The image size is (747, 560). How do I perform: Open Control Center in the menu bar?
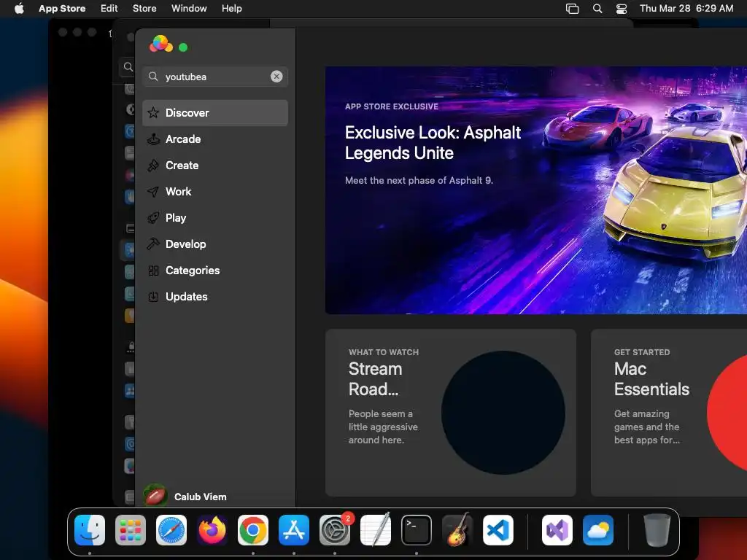coord(622,9)
